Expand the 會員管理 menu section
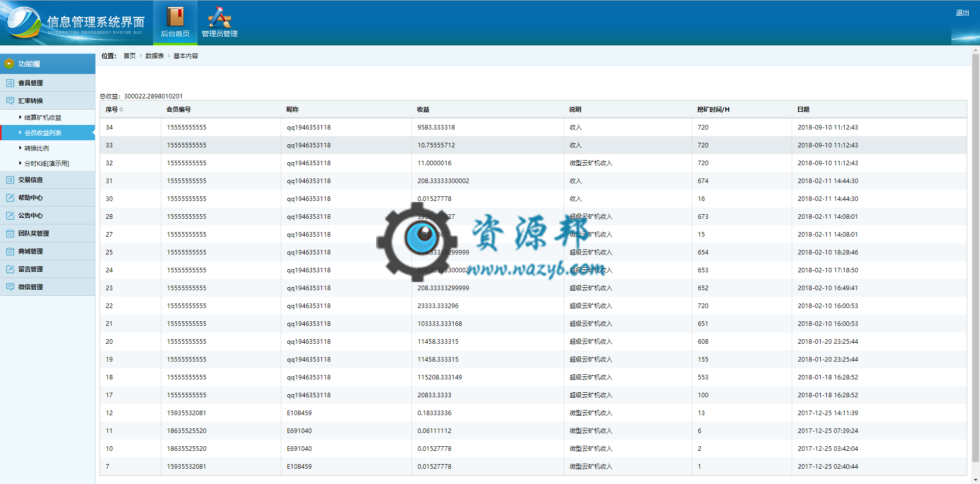 [x=47, y=83]
